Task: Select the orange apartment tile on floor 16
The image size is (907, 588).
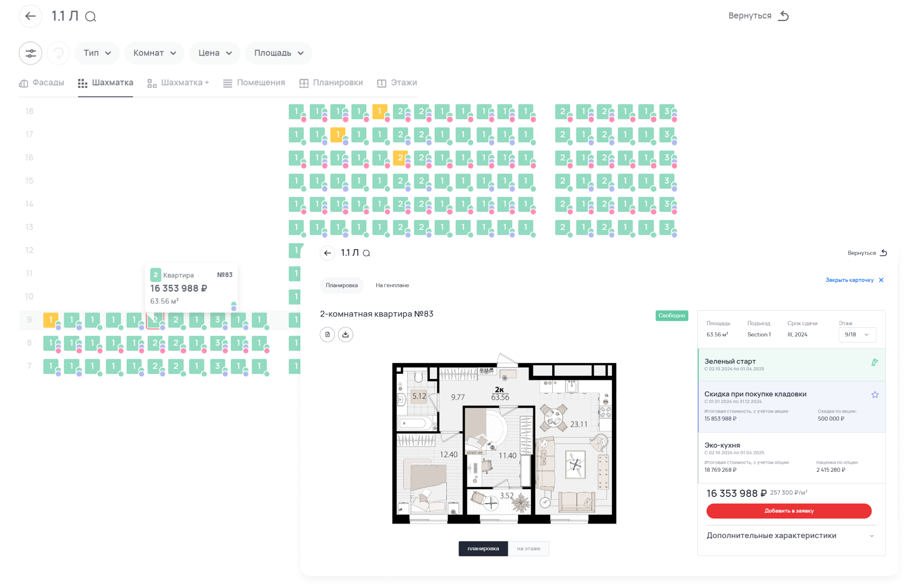Action: click(x=400, y=158)
